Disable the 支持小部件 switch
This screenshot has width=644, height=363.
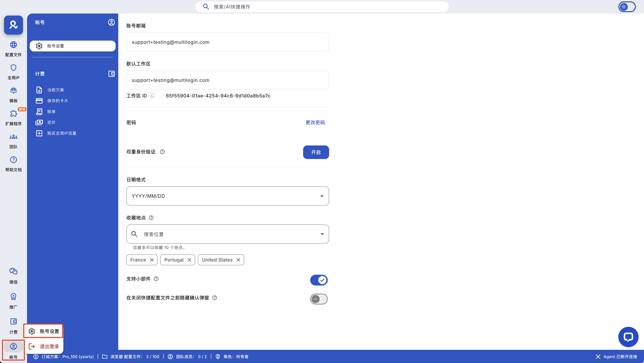click(319, 280)
